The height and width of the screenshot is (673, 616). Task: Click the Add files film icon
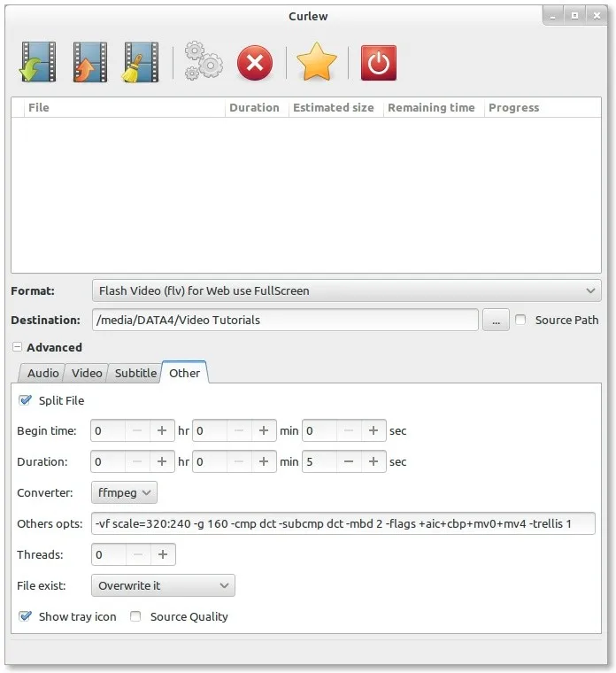(x=38, y=63)
